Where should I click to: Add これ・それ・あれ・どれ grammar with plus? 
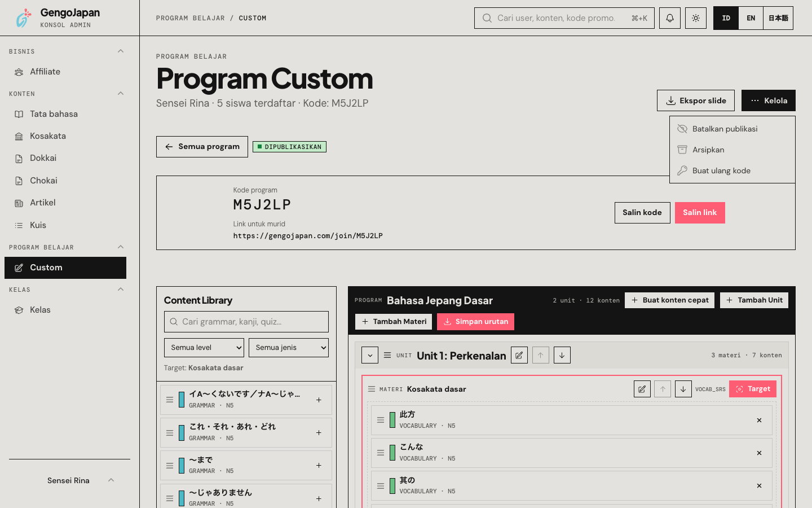[319, 432]
